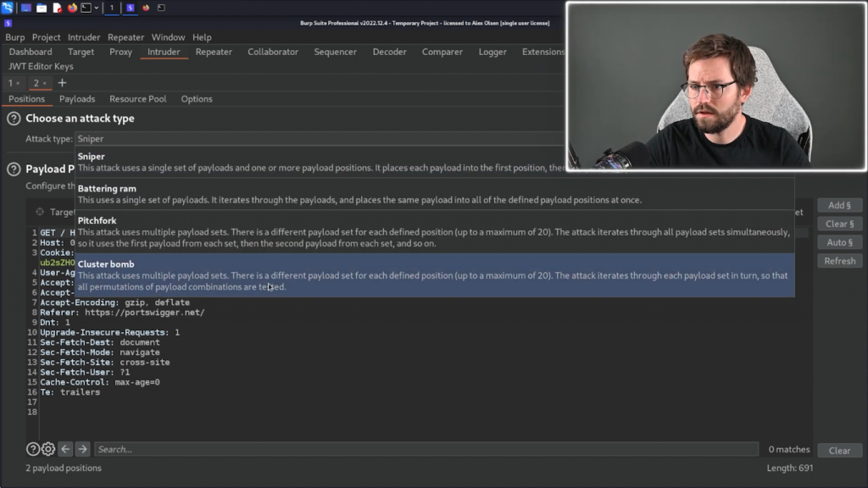Switch to the Proxy tab
The height and width of the screenshot is (488, 868).
[120, 52]
